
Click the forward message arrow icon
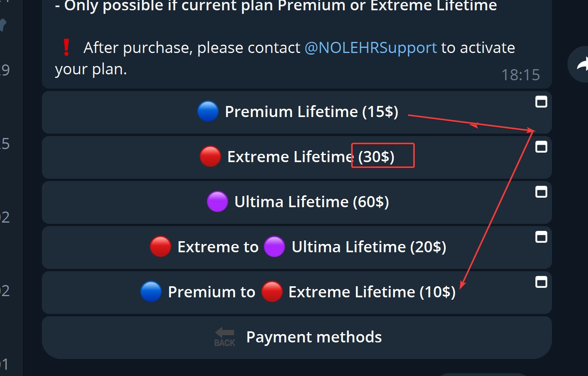[581, 64]
